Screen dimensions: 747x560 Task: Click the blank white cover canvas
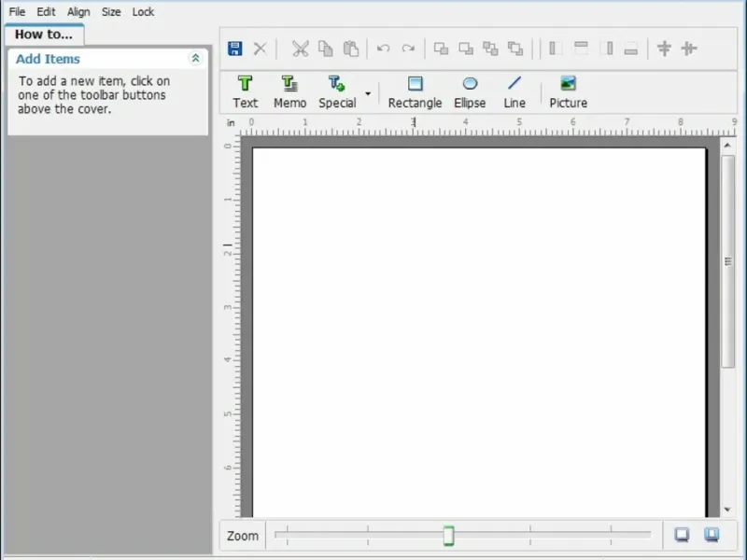(x=479, y=332)
